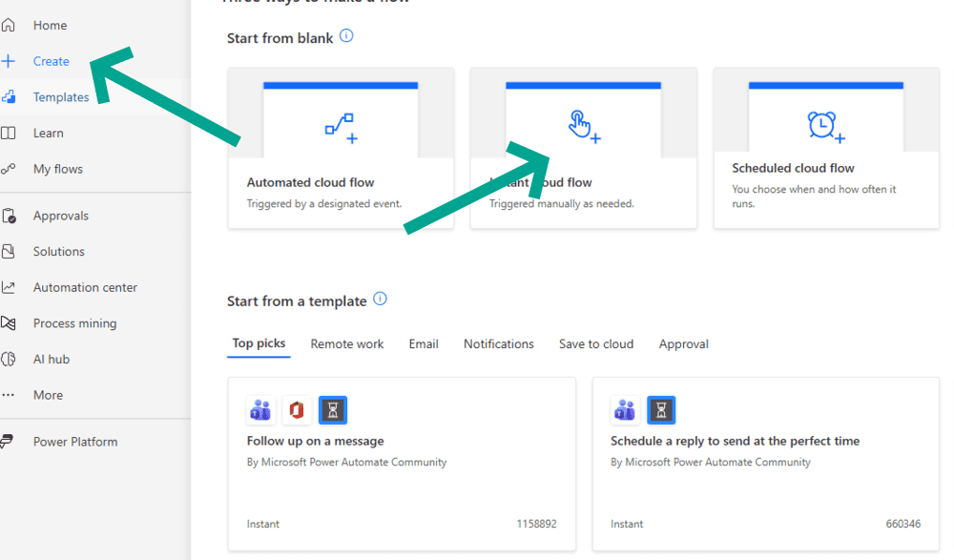Image resolution: width=954 pixels, height=560 pixels.
Task: Switch to the Remote work tab
Action: (x=347, y=343)
